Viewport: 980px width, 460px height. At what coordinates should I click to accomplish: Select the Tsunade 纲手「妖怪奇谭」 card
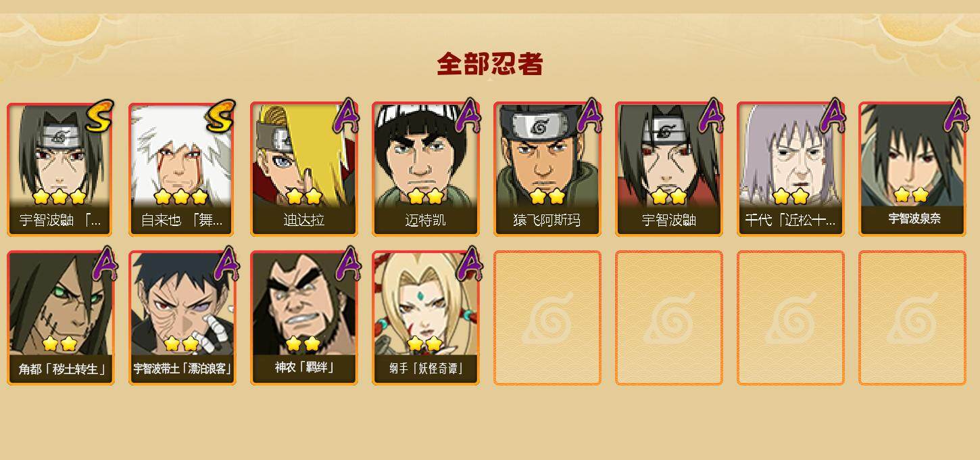425,318
